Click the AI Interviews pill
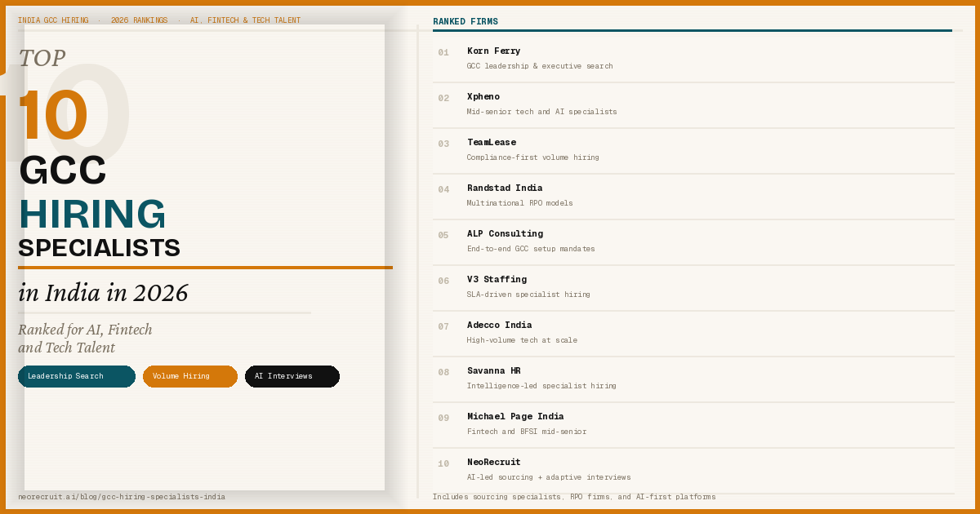Image resolution: width=980 pixels, height=514 pixels. click(x=292, y=376)
